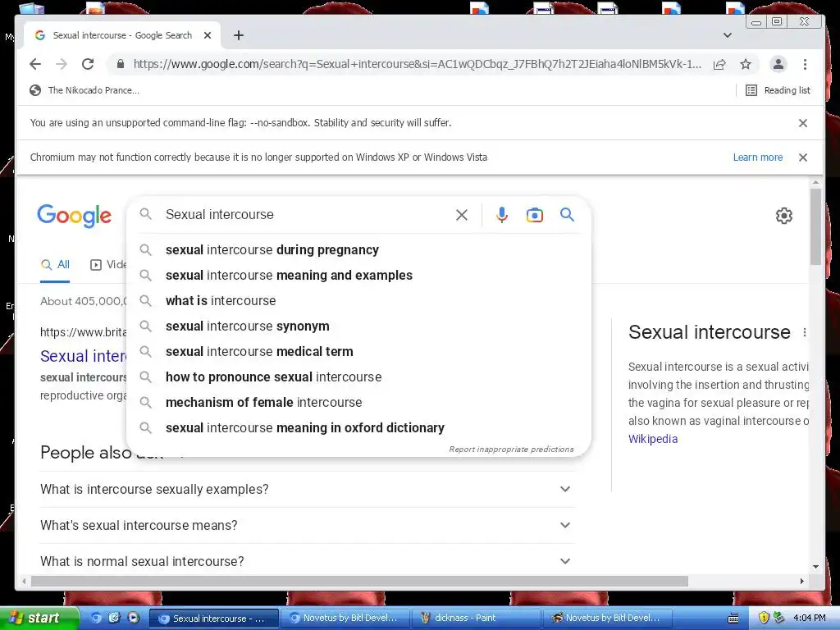Viewport: 840px width, 630px height.
Task: Click the Google logo
Action: click(75, 216)
